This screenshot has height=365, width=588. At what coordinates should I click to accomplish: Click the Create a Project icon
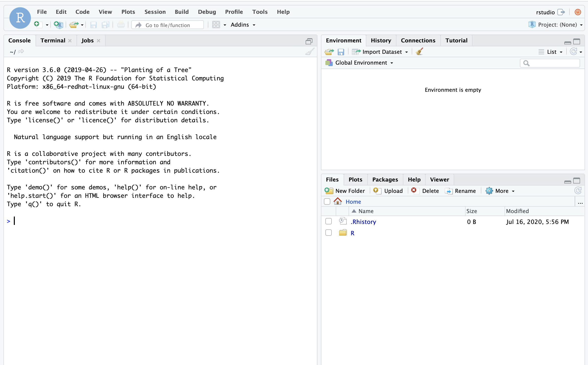coord(58,25)
